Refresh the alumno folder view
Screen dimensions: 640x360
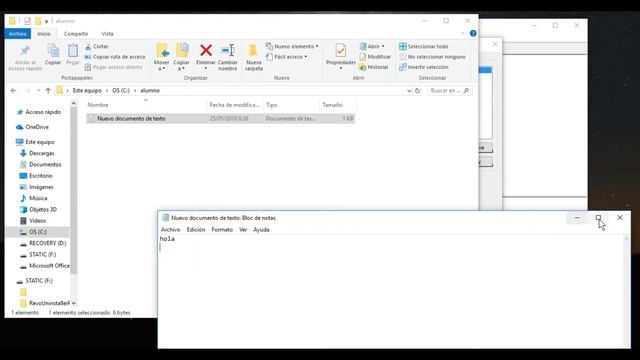point(418,91)
